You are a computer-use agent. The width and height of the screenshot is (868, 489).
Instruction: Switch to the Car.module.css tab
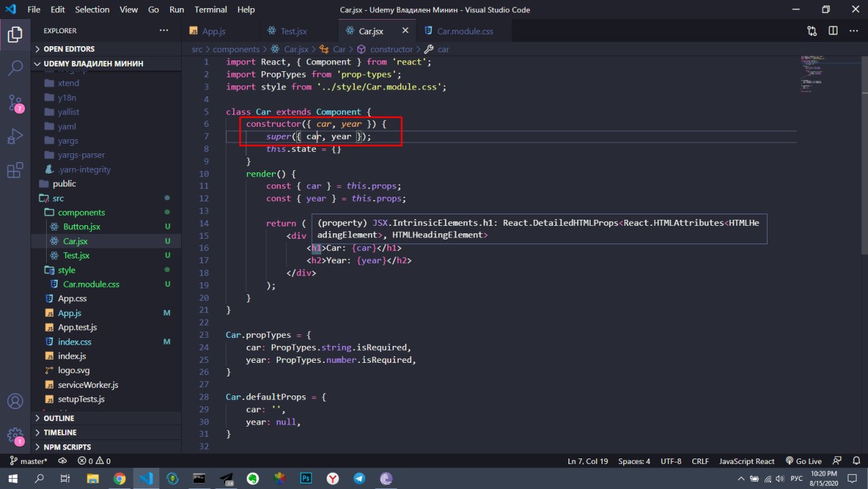click(465, 31)
